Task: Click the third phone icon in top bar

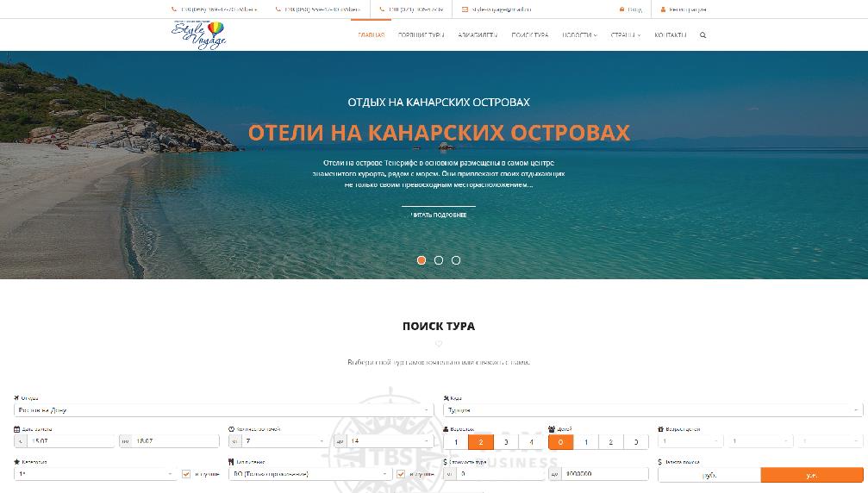Action: [382, 9]
